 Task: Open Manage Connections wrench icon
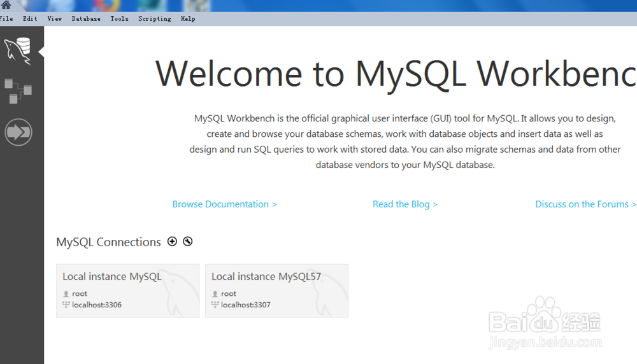188,241
